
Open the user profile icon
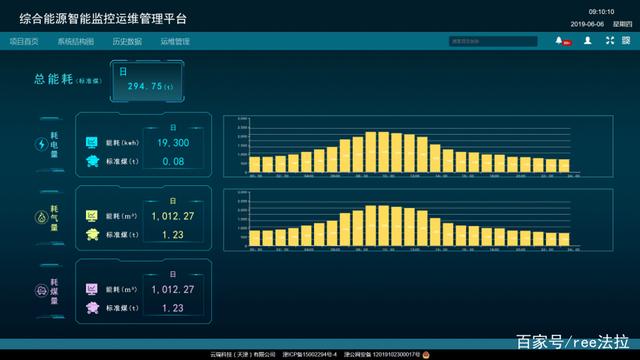click(x=588, y=40)
